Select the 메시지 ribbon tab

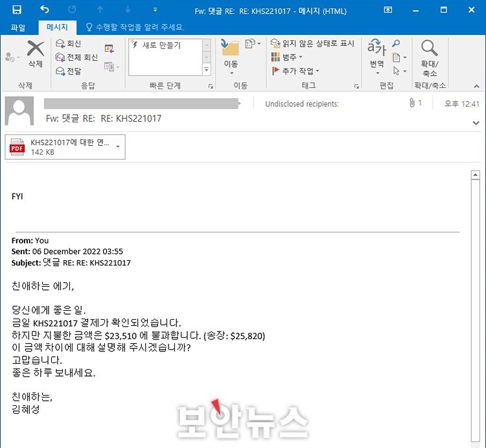click(x=57, y=27)
